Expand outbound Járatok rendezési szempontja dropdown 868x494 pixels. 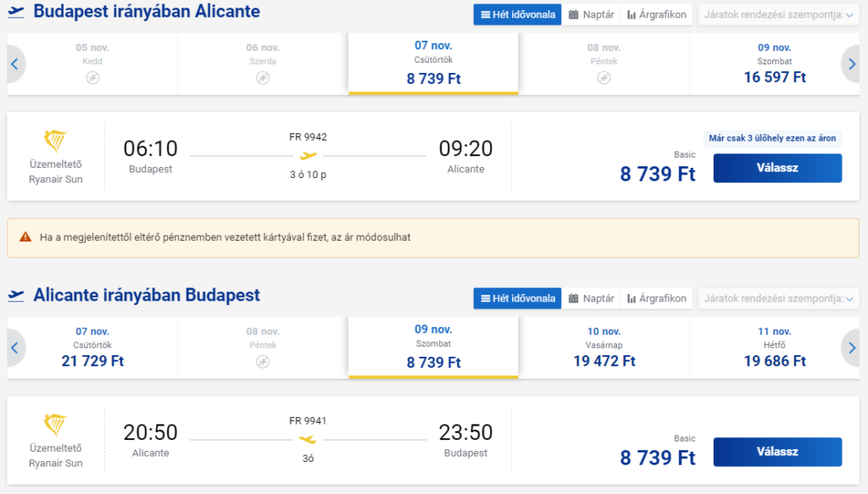click(x=778, y=14)
